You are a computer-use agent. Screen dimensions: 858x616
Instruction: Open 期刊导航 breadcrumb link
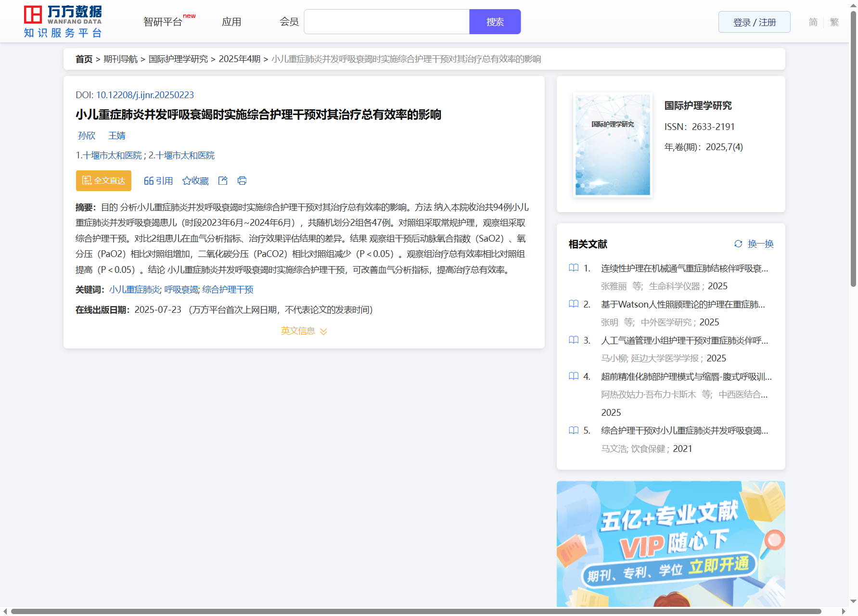[x=120, y=59]
